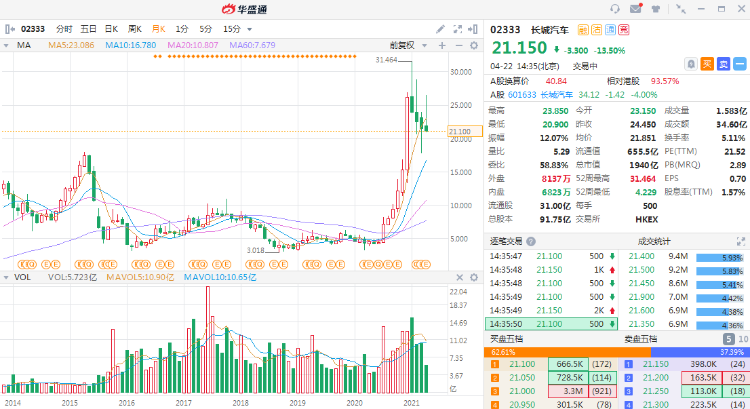Click the 通 stock connect tag icon
This screenshot has height=409, width=750.
point(610,30)
